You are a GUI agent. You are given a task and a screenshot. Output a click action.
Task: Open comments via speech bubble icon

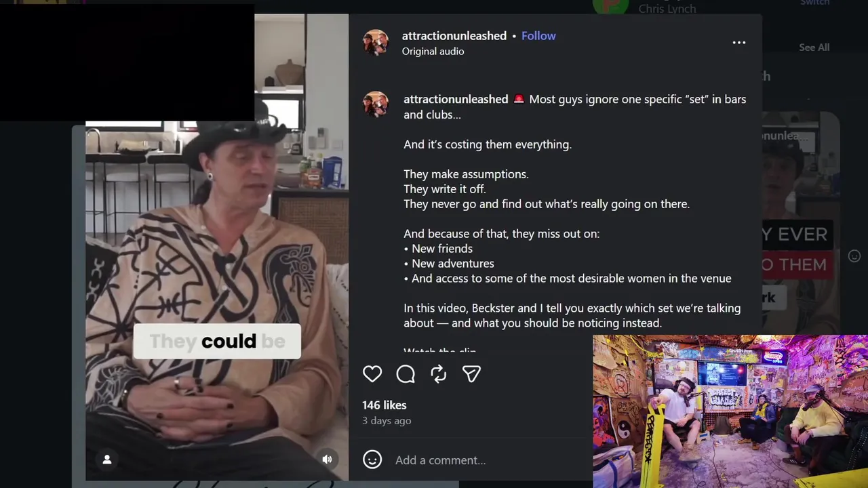(x=406, y=373)
